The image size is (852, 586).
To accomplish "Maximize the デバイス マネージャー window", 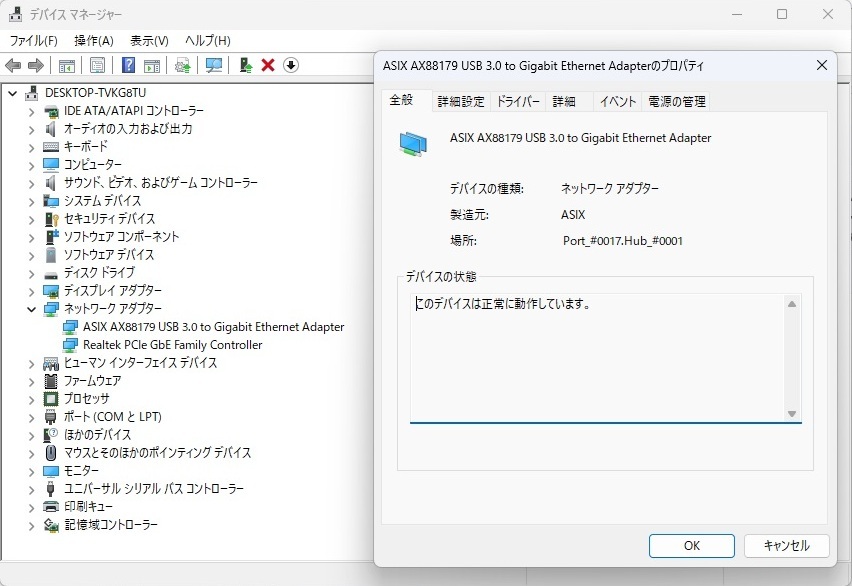I will (x=782, y=15).
